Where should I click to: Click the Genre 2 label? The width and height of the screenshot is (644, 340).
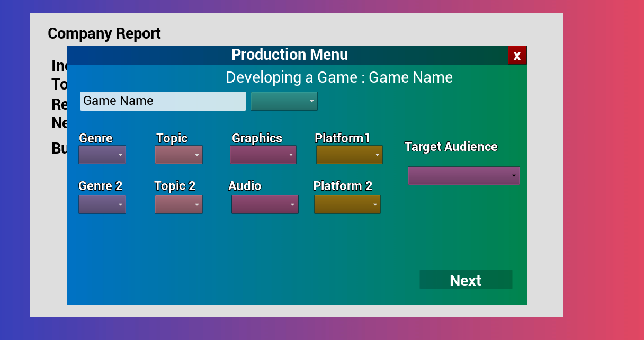[x=101, y=186]
